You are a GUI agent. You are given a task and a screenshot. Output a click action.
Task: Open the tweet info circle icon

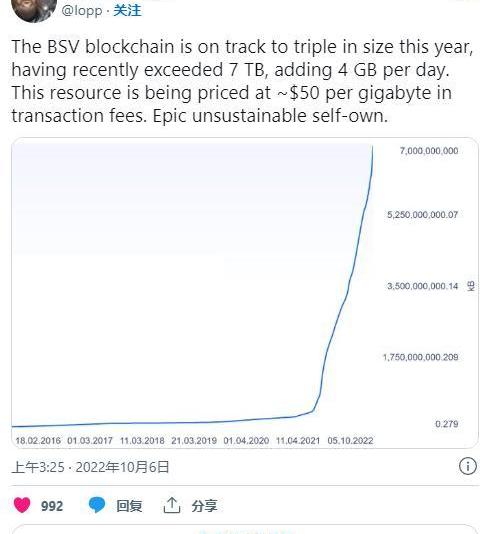coord(468,466)
